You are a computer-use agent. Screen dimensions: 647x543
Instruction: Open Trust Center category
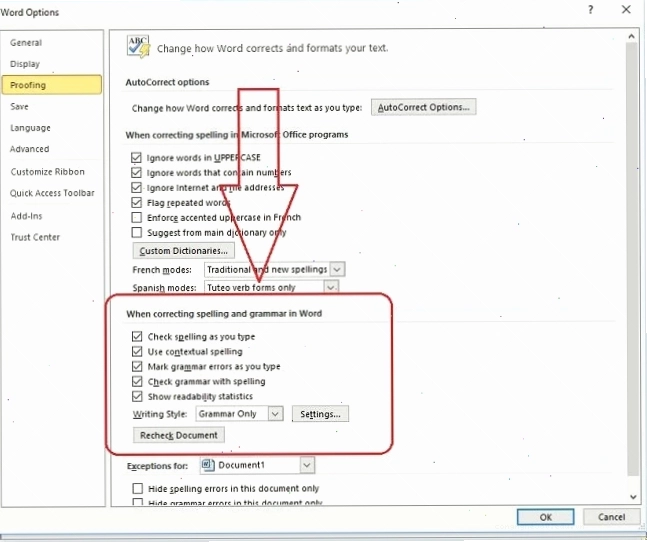(35, 237)
